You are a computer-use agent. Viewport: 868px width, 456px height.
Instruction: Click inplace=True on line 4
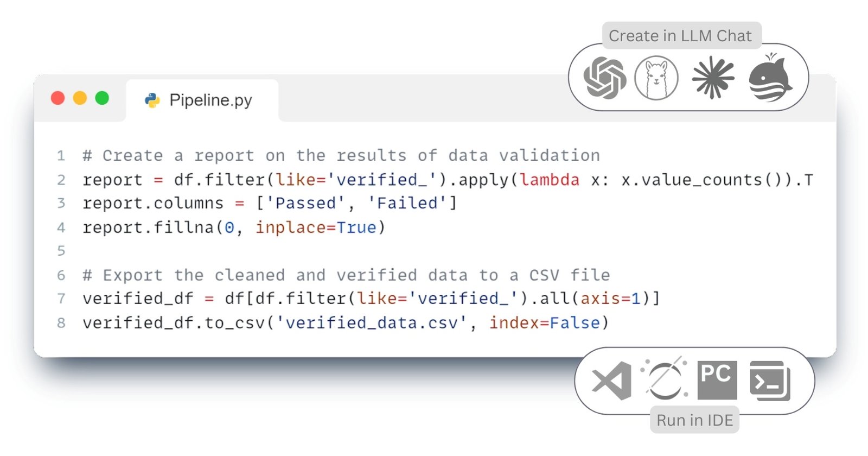pyautogui.click(x=316, y=228)
